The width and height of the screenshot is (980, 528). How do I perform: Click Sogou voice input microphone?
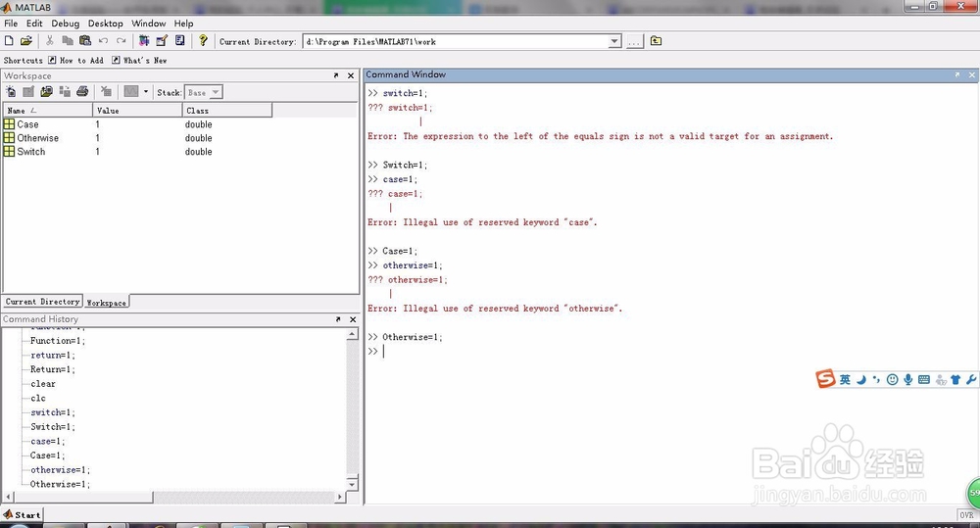pyautogui.click(x=908, y=379)
